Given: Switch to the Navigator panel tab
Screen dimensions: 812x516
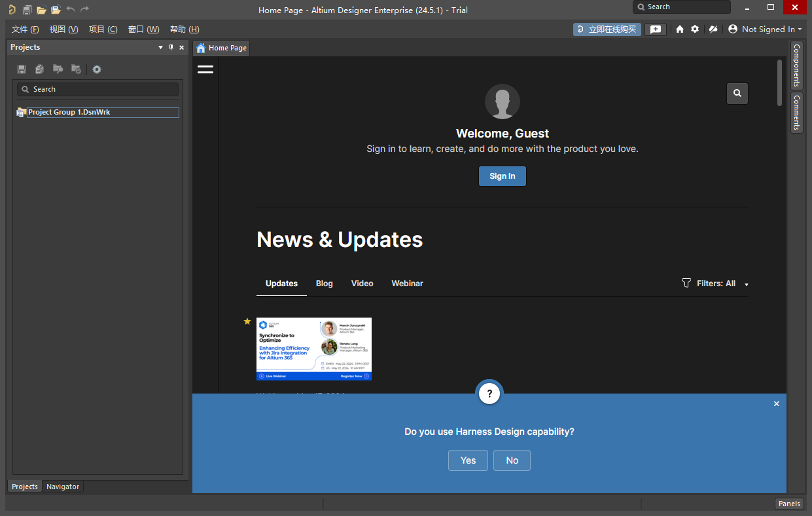Looking at the screenshot, I should tap(63, 487).
